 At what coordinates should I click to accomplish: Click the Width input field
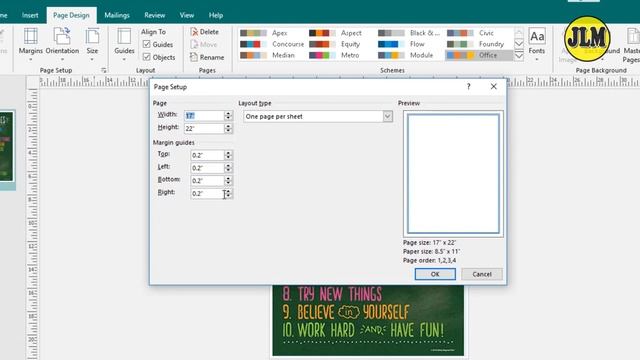(x=204, y=116)
